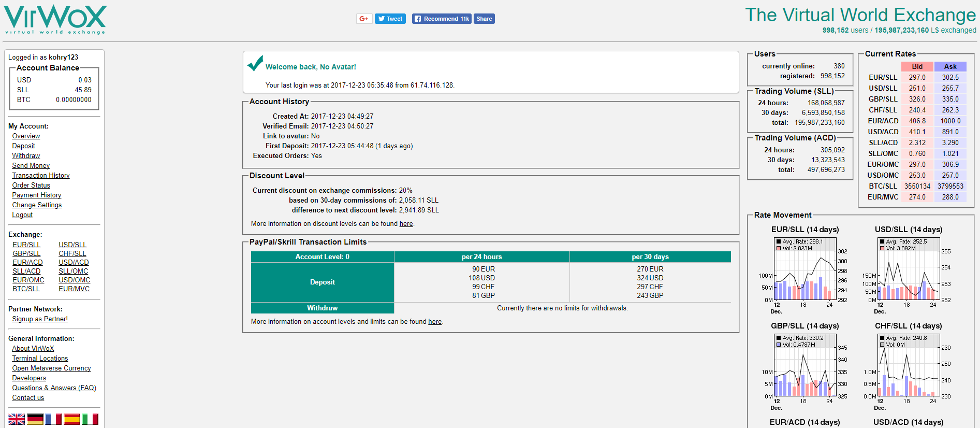
Task: Click the USD/SLL 14 days chart
Action: pyautogui.click(x=909, y=272)
